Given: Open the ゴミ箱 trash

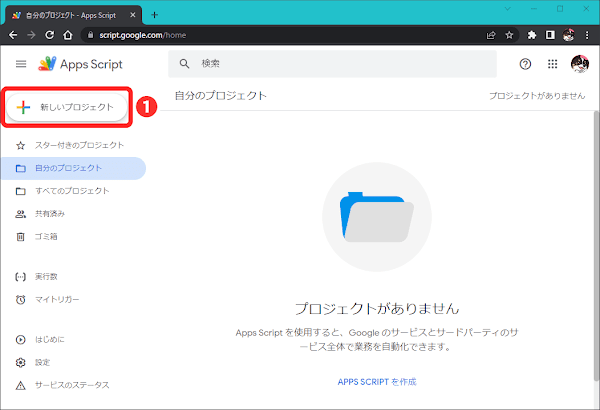Looking at the screenshot, I should (73, 237).
